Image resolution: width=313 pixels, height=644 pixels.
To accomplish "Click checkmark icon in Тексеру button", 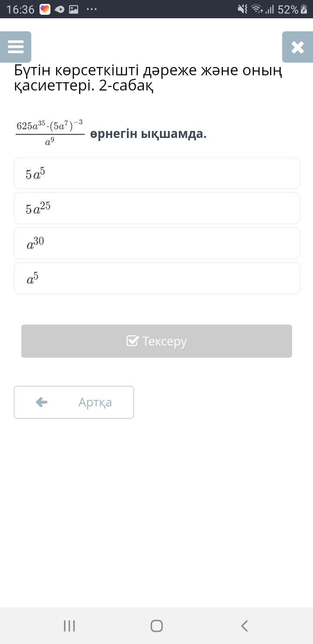I will pyautogui.click(x=133, y=341).
